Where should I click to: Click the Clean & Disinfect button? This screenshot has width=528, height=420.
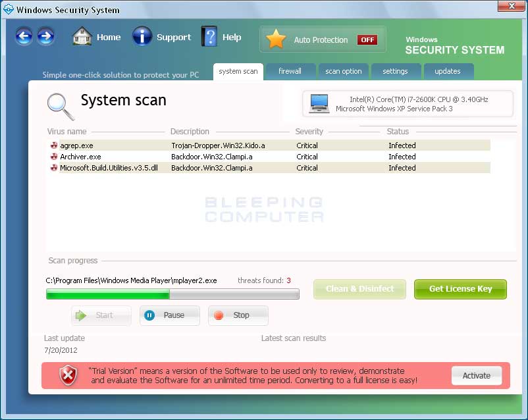click(359, 289)
